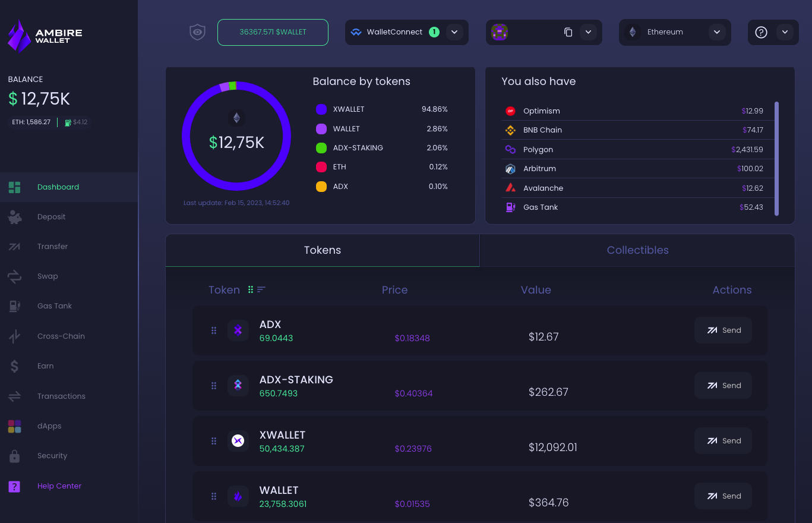Click the XWALLET token logo
The image size is (812, 523).
pyautogui.click(x=238, y=441)
